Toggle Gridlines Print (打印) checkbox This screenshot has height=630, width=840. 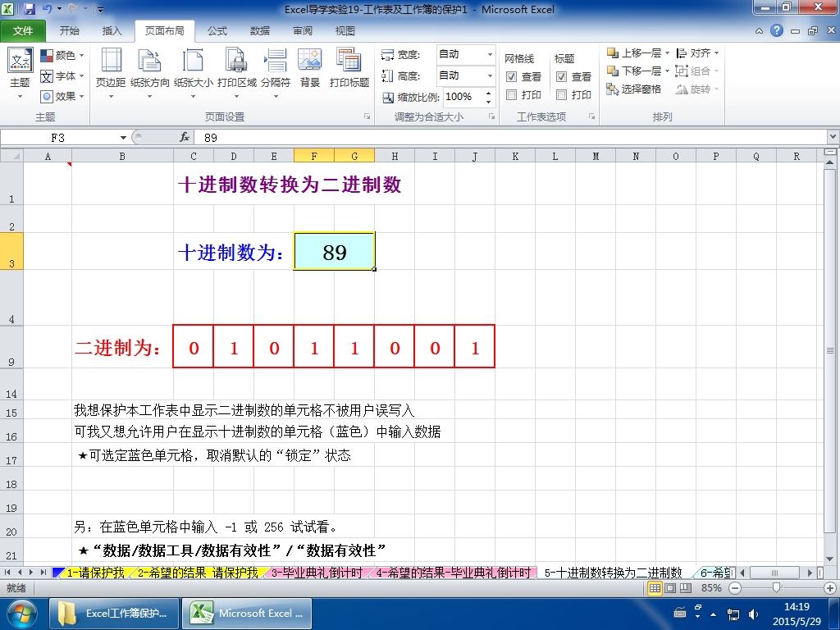511,95
